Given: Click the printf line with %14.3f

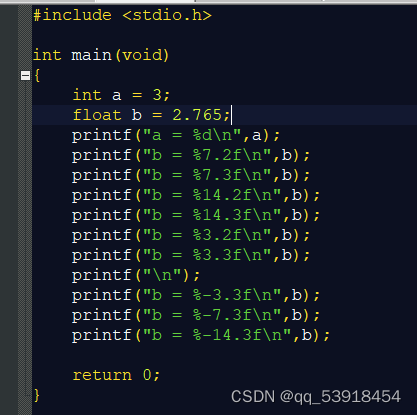Looking at the screenshot, I should (x=196, y=215).
